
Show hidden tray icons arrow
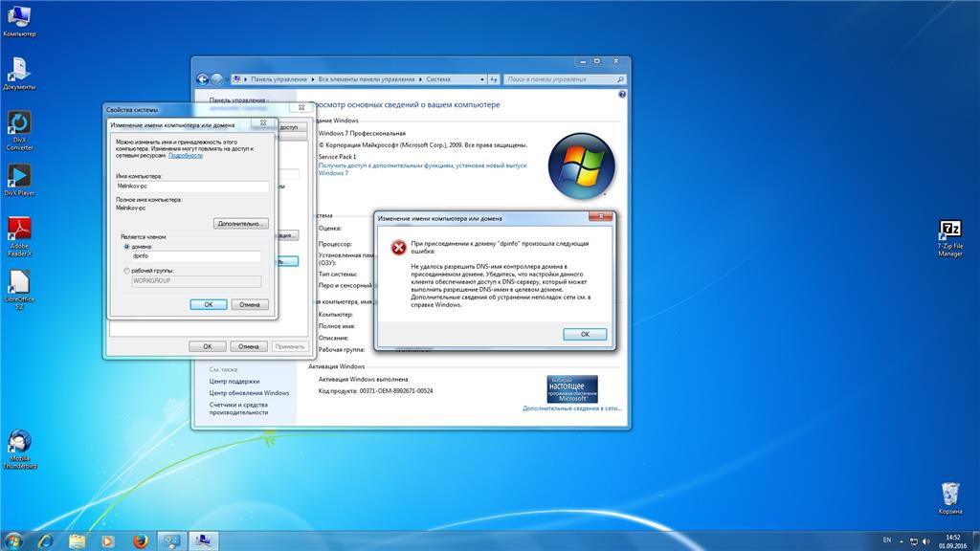click(x=902, y=541)
